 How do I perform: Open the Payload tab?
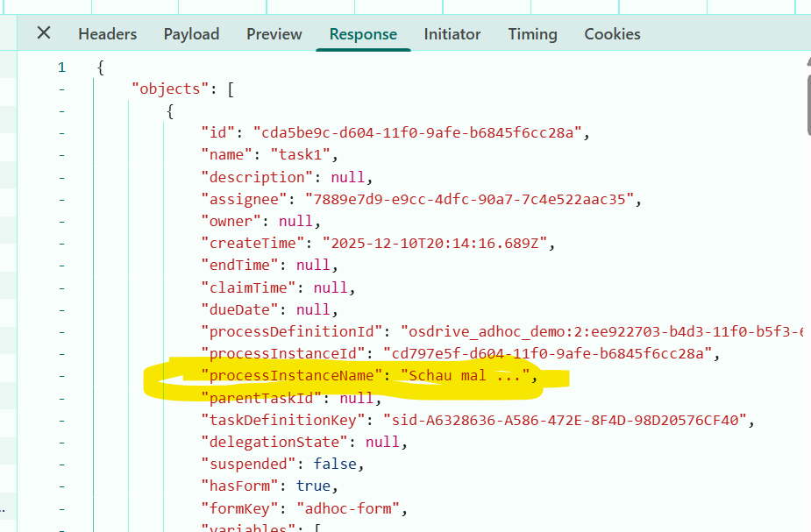(191, 34)
